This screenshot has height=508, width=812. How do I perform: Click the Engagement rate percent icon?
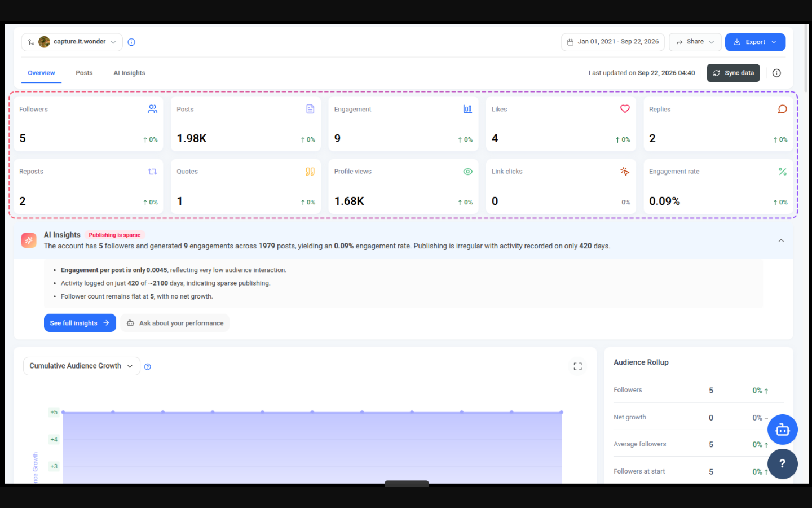coord(782,172)
